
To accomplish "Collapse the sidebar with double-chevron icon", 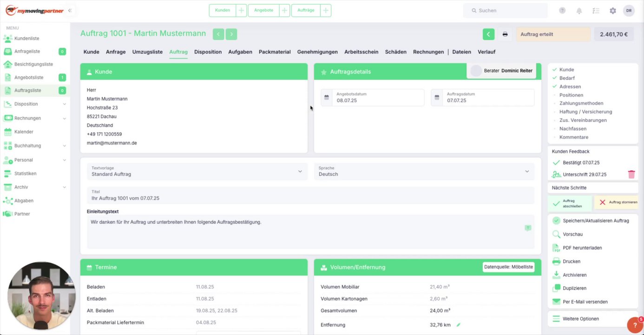I will pos(70,10).
